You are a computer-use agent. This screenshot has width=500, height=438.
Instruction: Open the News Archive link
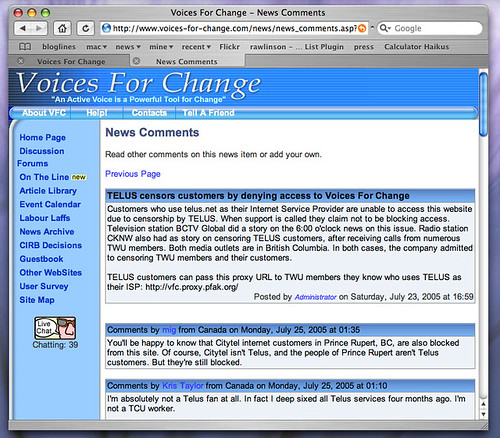point(47,232)
